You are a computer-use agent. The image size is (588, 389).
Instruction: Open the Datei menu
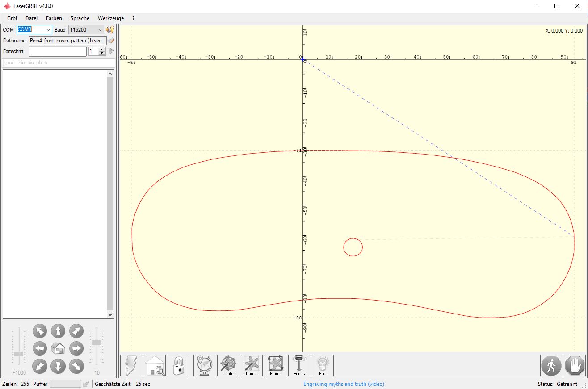coord(31,18)
